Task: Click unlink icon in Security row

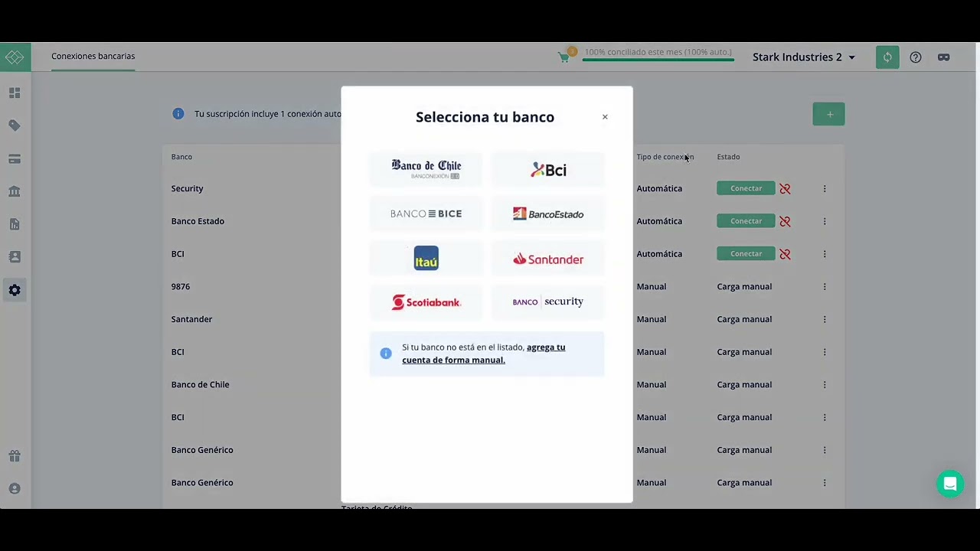Action: 785,188
